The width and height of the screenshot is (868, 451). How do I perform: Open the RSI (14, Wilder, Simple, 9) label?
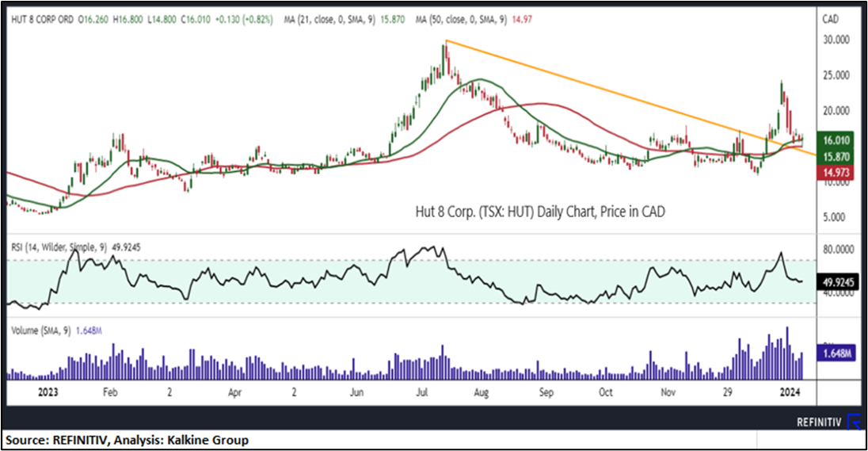click(59, 247)
